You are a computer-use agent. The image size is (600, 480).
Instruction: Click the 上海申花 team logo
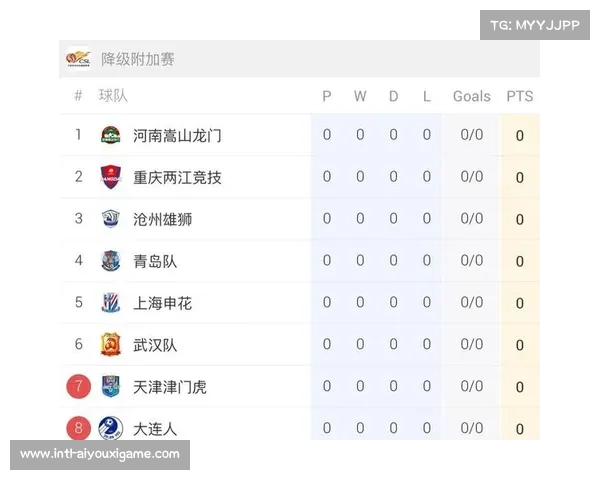point(111,302)
